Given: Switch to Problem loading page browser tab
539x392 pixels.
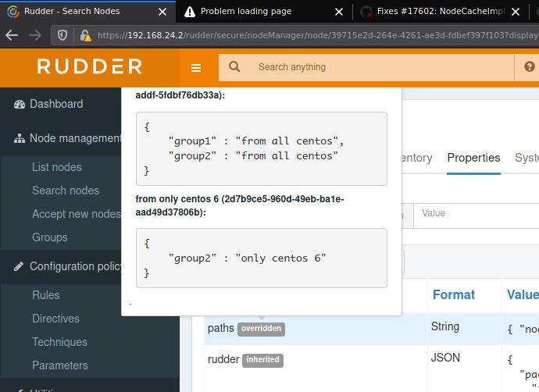Looking at the screenshot, I should [264, 12].
